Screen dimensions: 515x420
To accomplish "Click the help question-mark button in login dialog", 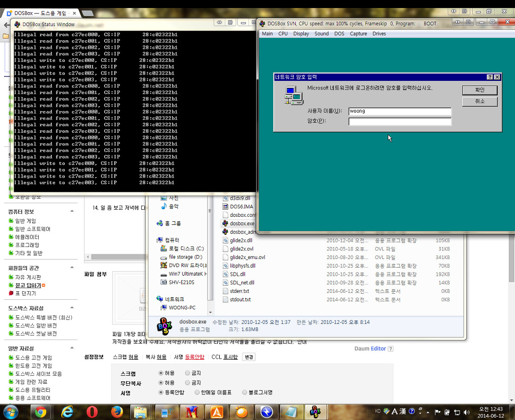I will 489,77.
